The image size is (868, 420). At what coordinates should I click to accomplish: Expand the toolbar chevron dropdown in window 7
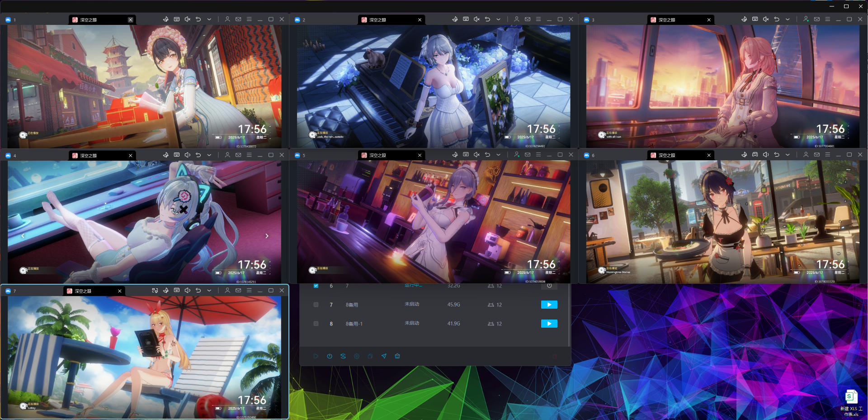pyautogui.click(x=209, y=291)
